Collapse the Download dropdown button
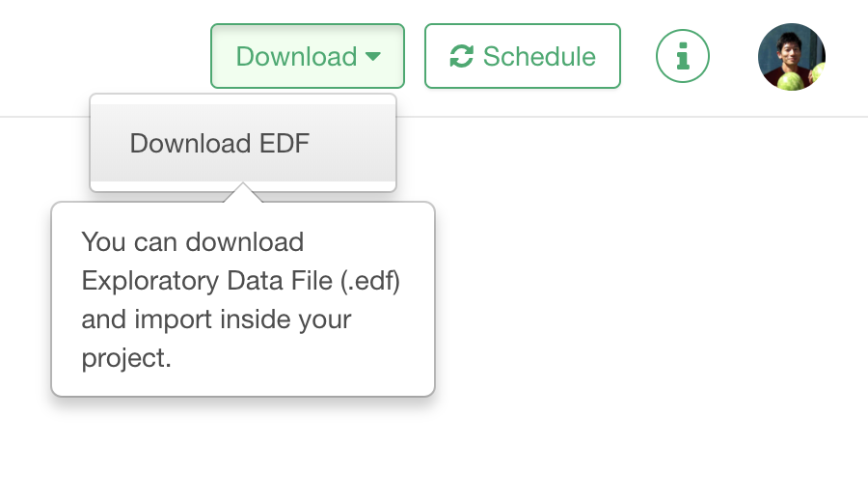Image resolution: width=868 pixels, height=500 pixels. [307, 57]
